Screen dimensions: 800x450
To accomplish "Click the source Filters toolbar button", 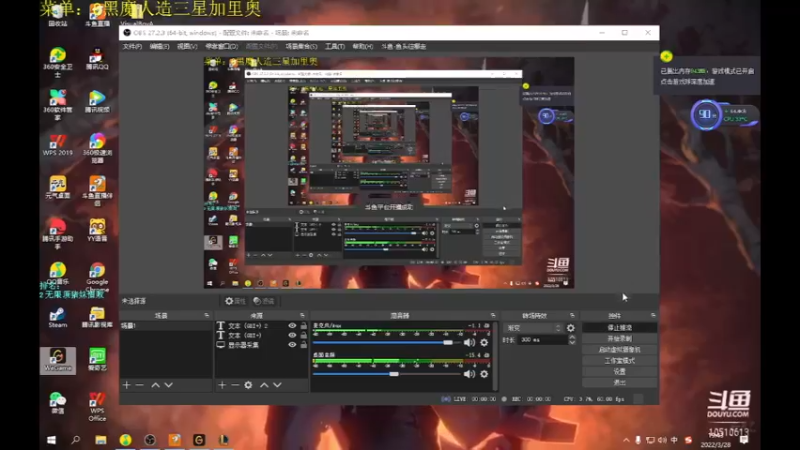I will (264, 301).
